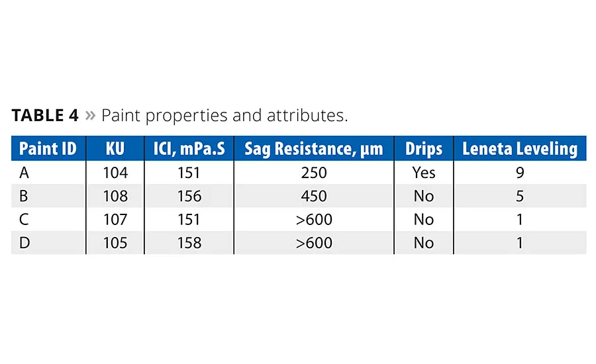Click KU value 107 in row C

[x=115, y=220]
